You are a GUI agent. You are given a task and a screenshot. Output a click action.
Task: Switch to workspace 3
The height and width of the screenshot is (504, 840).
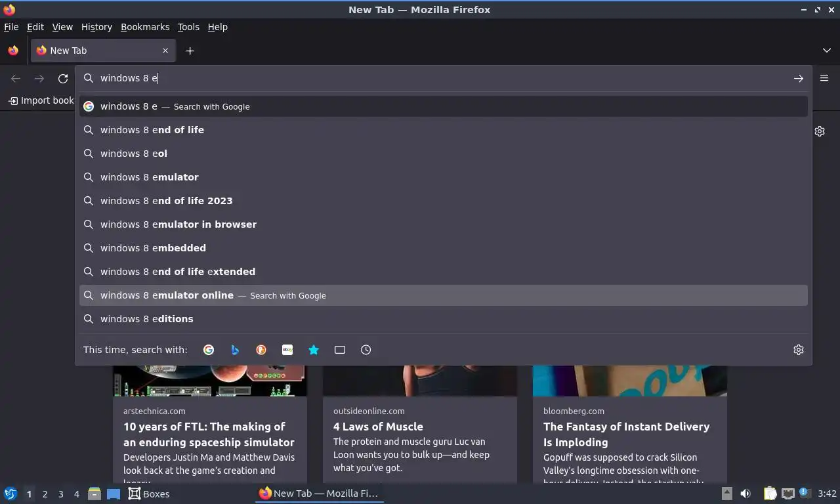(x=60, y=494)
